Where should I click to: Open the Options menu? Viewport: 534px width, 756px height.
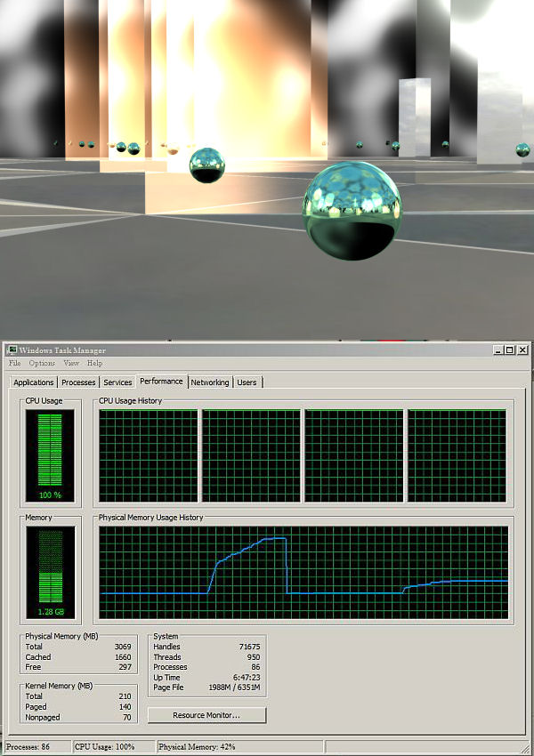click(42, 363)
